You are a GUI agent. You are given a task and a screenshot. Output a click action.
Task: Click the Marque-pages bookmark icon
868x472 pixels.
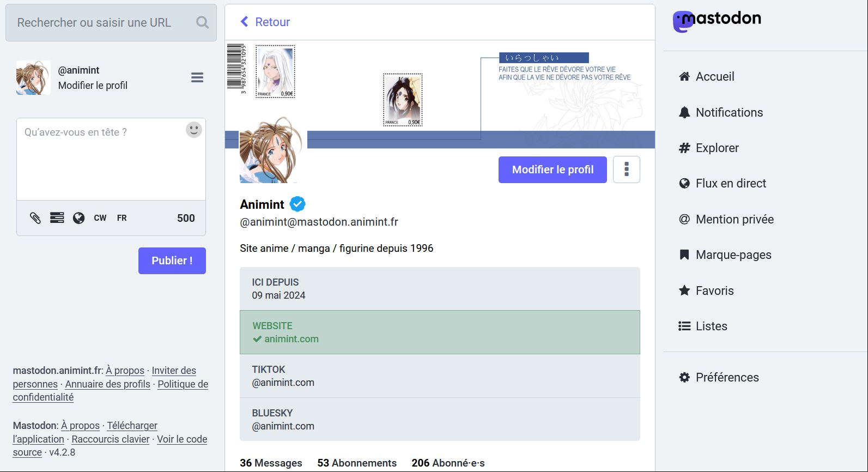pos(684,255)
